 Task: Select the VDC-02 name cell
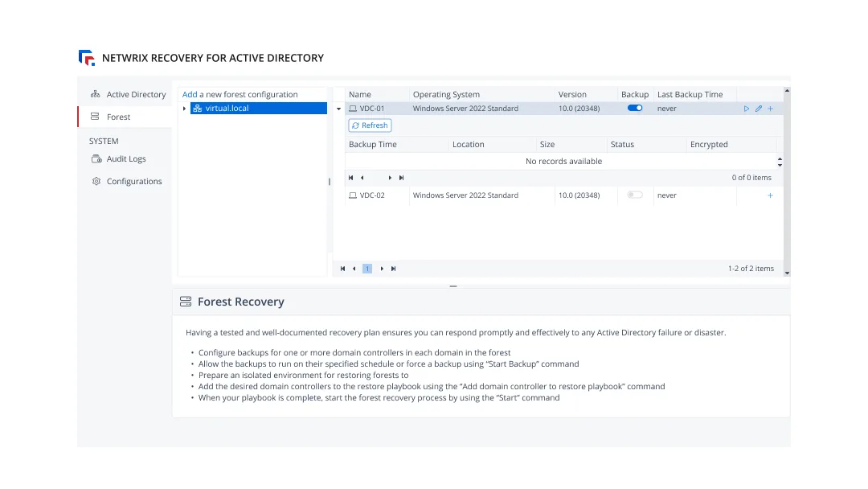coord(377,195)
